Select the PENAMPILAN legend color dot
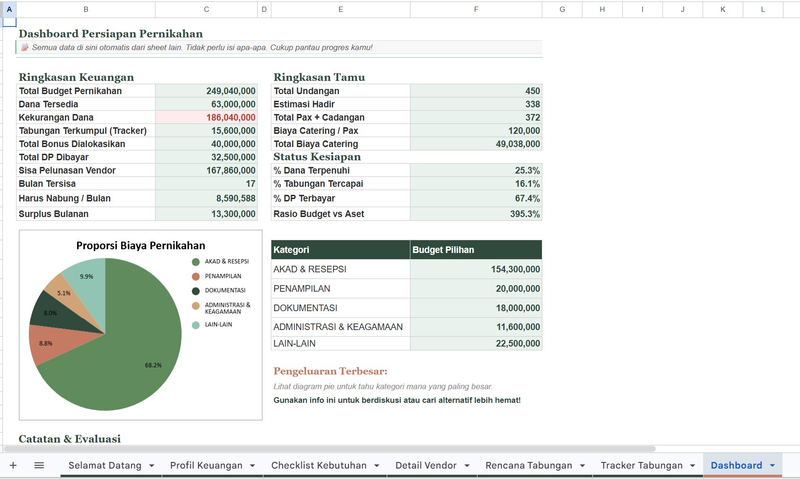This screenshot has width=800, height=479. click(196, 276)
